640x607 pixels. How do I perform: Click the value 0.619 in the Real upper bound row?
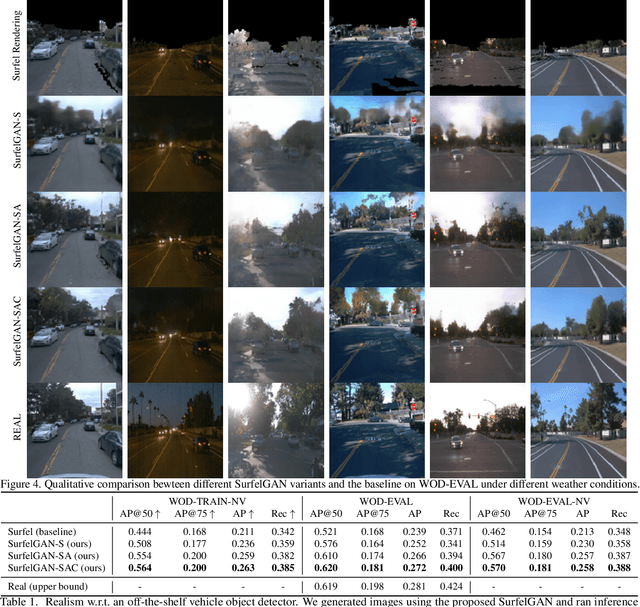(x=326, y=586)
